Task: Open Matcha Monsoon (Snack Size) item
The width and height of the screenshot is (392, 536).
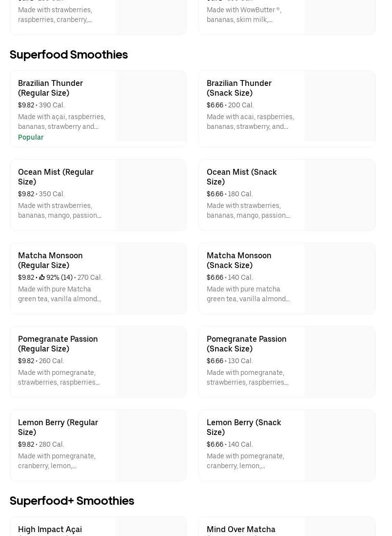Action: tap(239, 260)
